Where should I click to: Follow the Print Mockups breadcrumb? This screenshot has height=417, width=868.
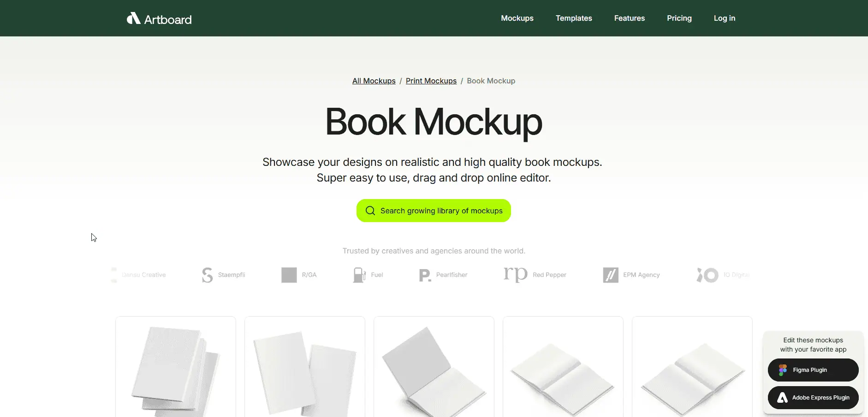click(431, 81)
